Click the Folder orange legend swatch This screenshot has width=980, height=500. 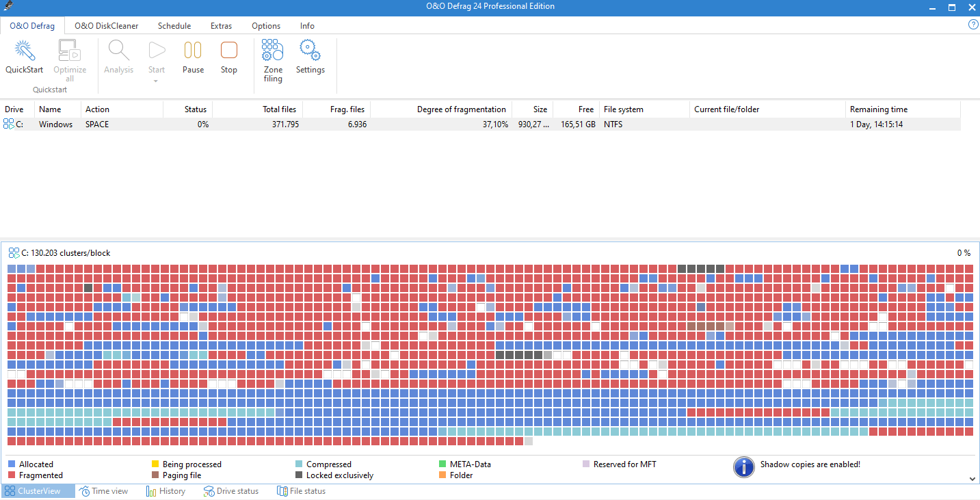click(442, 475)
